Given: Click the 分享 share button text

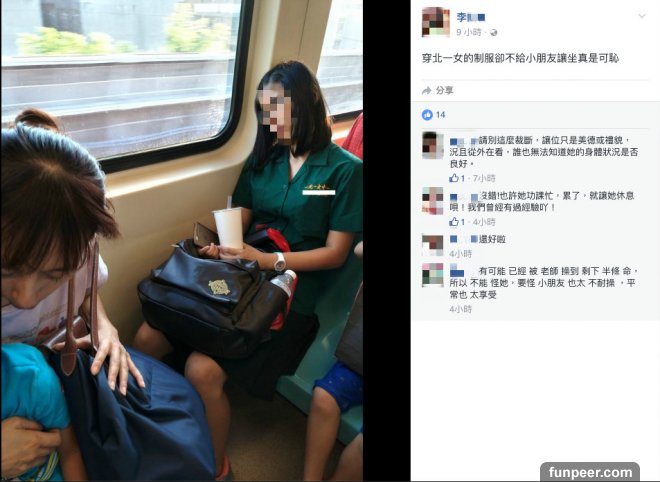Looking at the screenshot, I should pyautogui.click(x=444, y=91).
